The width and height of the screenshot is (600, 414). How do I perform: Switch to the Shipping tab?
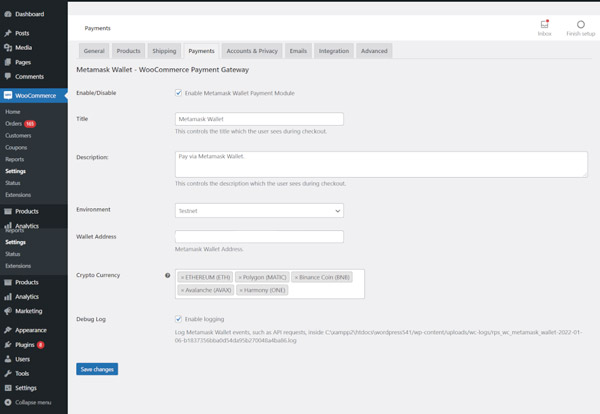(x=164, y=51)
